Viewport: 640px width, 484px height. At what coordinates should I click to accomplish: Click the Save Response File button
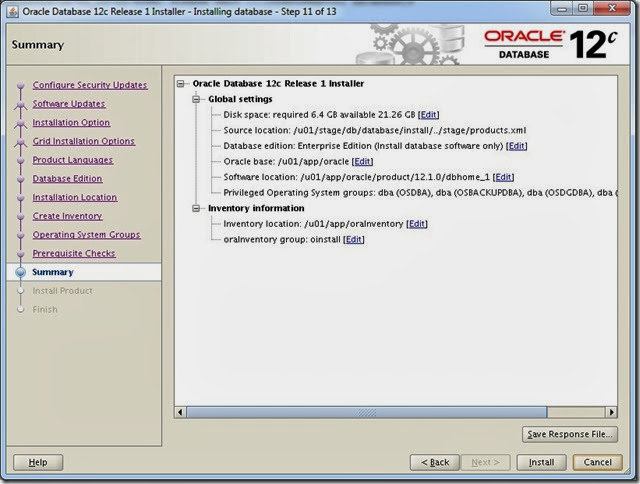(x=570, y=434)
